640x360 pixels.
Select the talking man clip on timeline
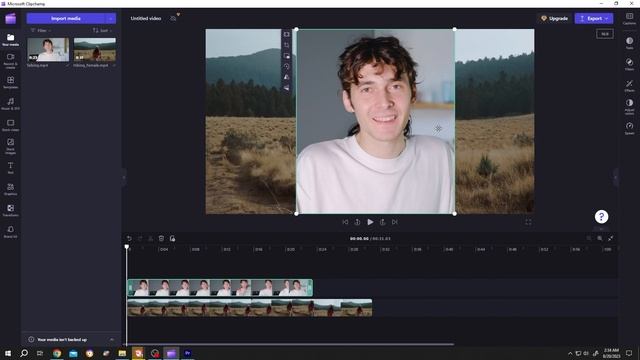[x=220, y=288]
